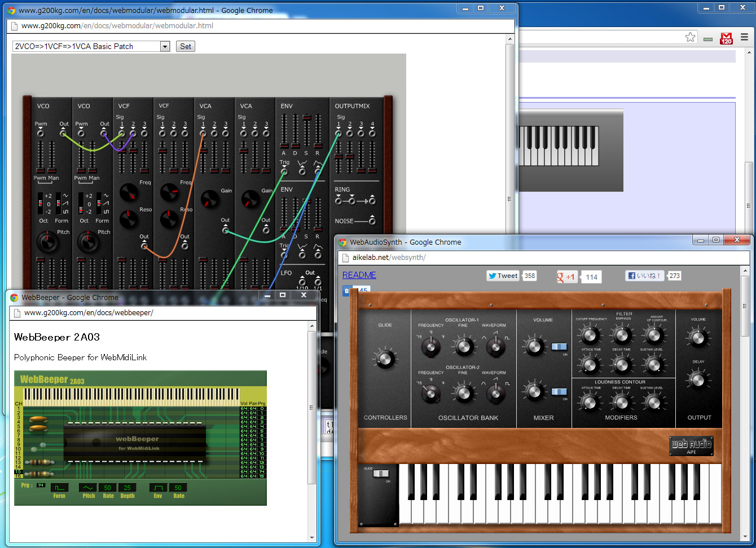Screen dimensions: 756x548
Task: Click first VCA's Out jack
Action: click(226, 229)
